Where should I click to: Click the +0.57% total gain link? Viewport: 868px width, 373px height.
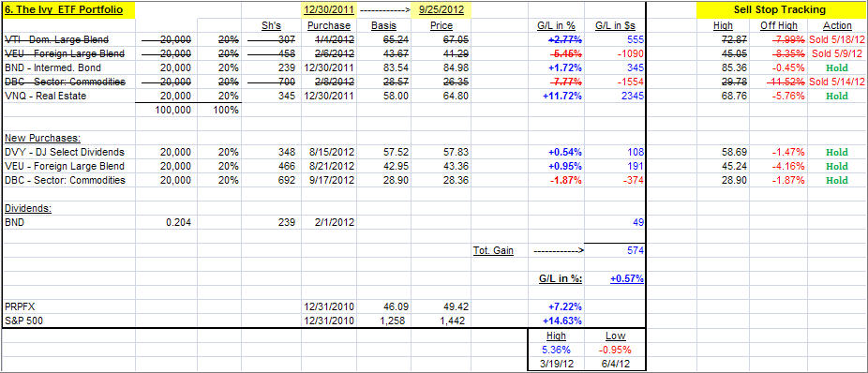[627, 279]
